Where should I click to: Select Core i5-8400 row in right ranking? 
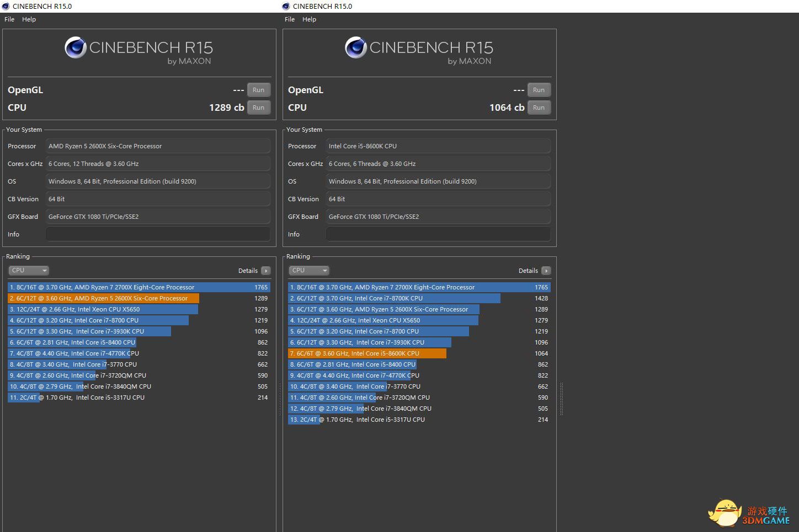(x=419, y=364)
